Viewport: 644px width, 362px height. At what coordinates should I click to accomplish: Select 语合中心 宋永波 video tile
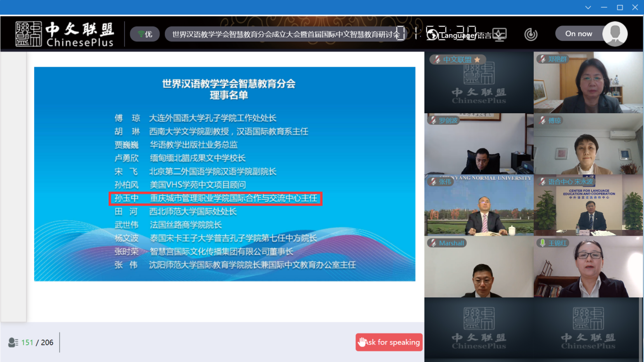[588, 205]
